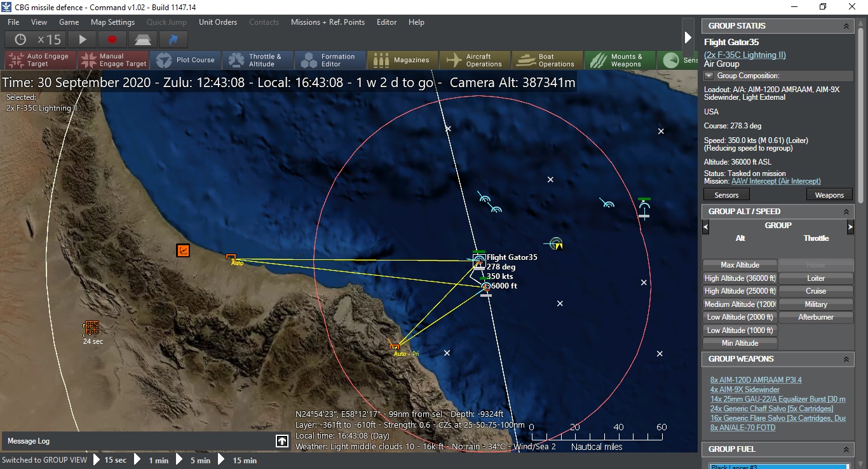Set Max Altitude
868x469 pixels.
pos(740,265)
